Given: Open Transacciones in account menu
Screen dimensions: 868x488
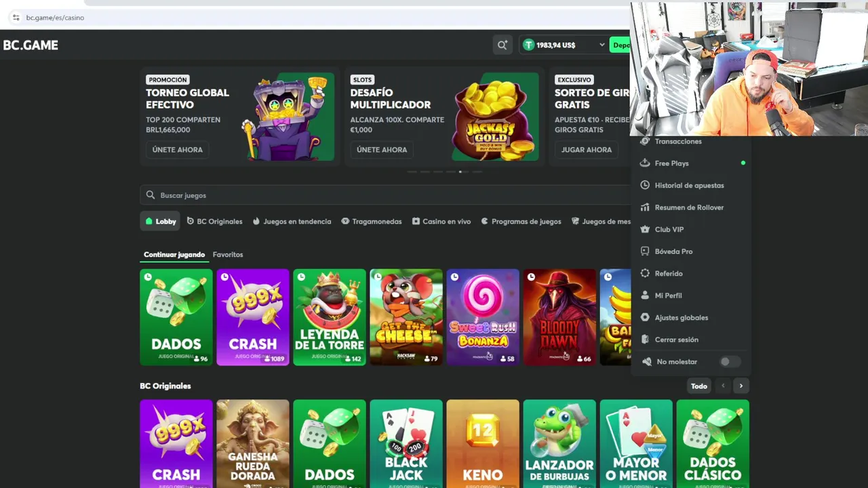Looking at the screenshot, I should click(x=677, y=141).
